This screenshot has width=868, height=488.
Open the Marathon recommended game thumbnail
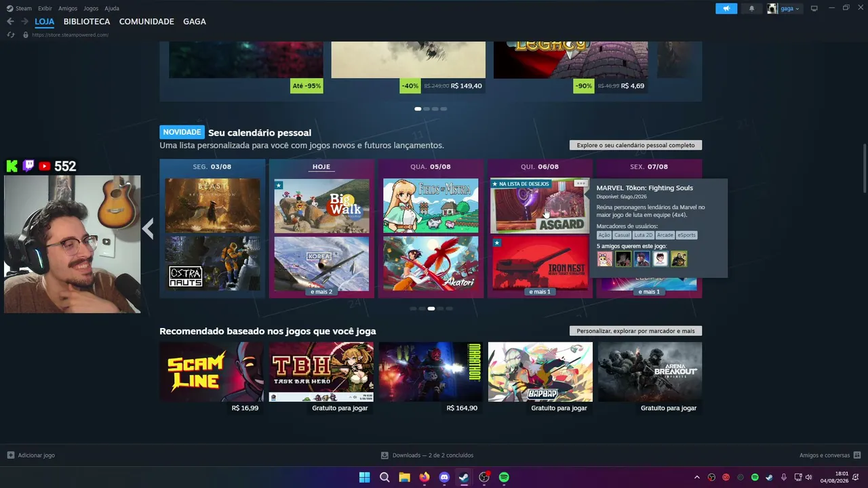click(x=431, y=371)
